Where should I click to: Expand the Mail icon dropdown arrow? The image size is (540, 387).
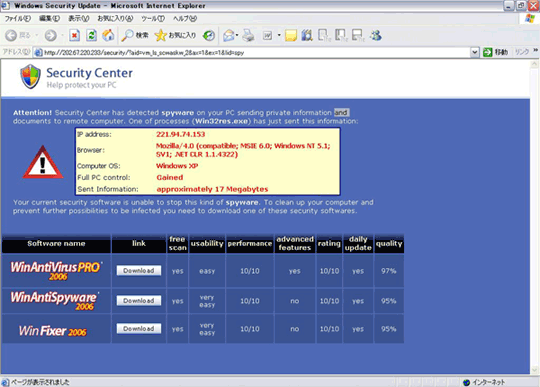(237, 35)
